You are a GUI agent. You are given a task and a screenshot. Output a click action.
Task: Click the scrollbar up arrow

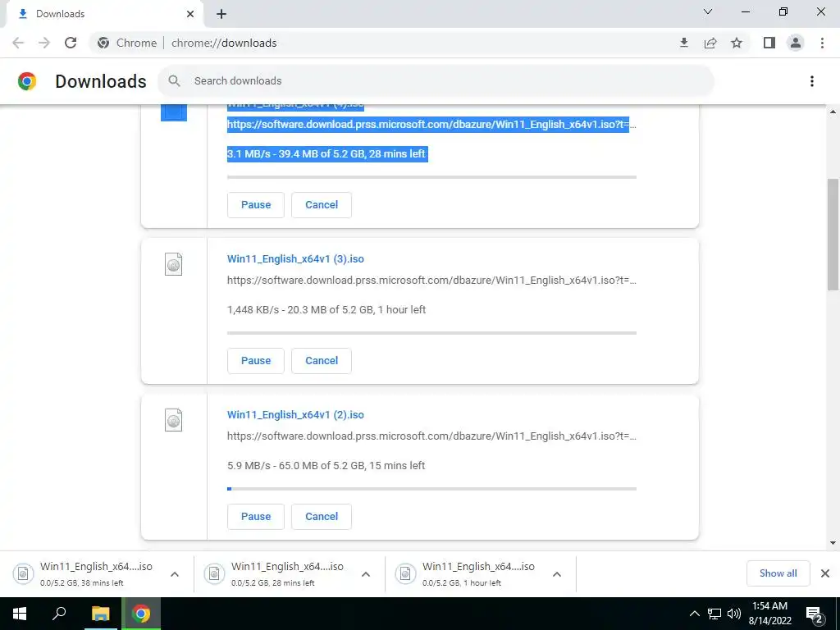click(x=833, y=112)
